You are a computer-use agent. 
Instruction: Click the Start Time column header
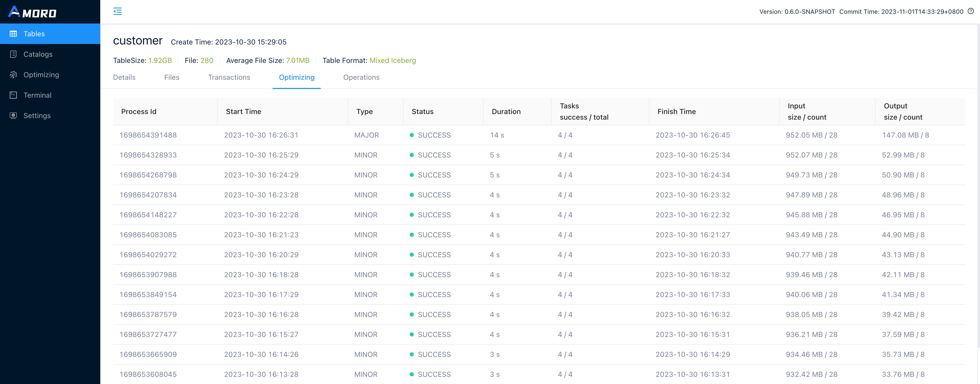(243, 111)
